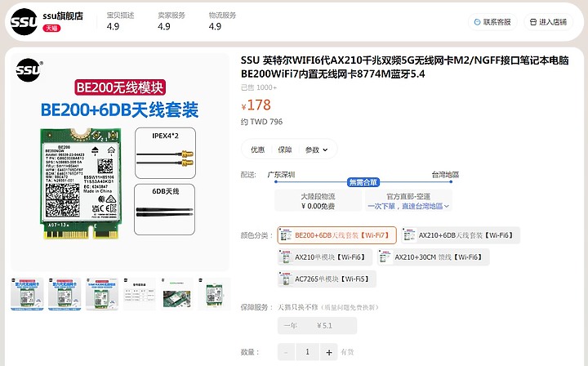Select the first product thumbnail

click(x=27, y=294)
